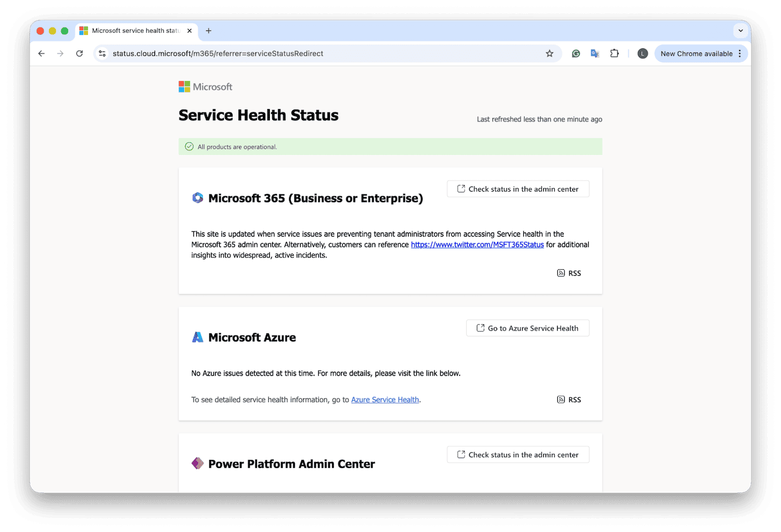
Task: Click the Power Platform Admin Center icon
Action: click(198, 464)
